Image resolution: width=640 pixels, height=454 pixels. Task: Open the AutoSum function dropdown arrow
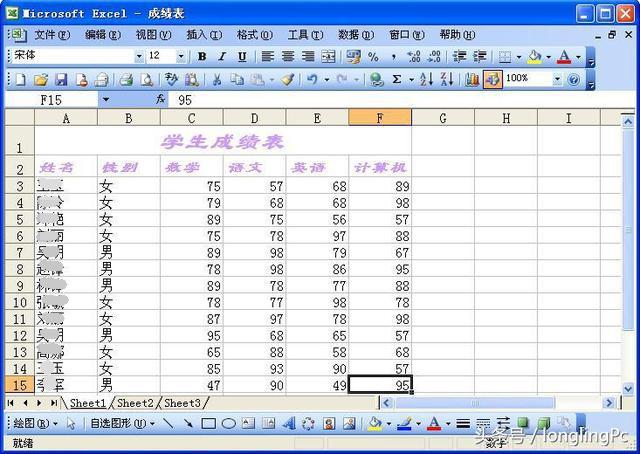point(411,80)
